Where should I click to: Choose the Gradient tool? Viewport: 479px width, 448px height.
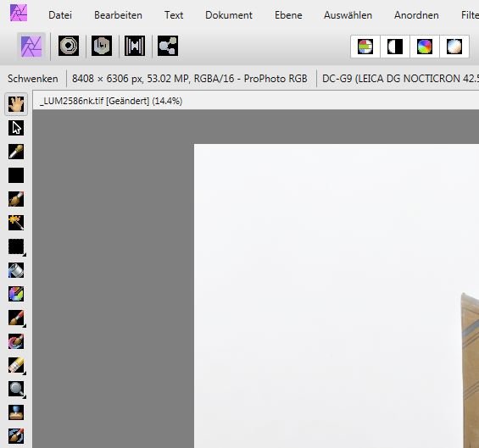(x=16, y=294)
